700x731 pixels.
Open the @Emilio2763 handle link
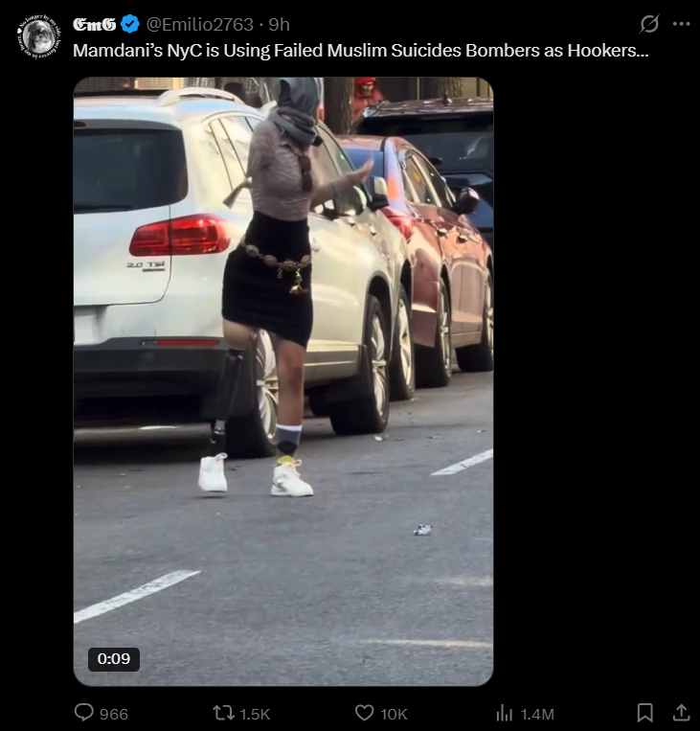200,25
